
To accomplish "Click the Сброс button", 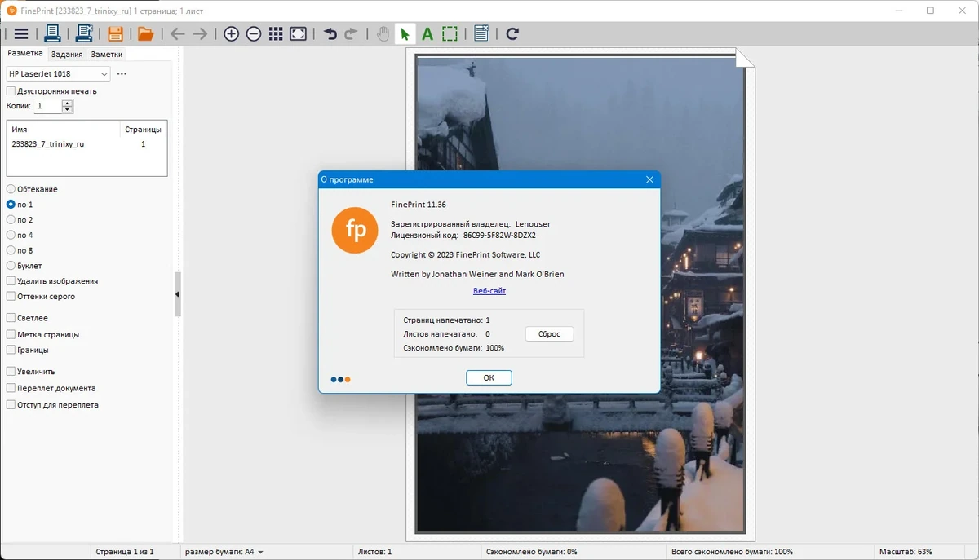I will [549, 334].
